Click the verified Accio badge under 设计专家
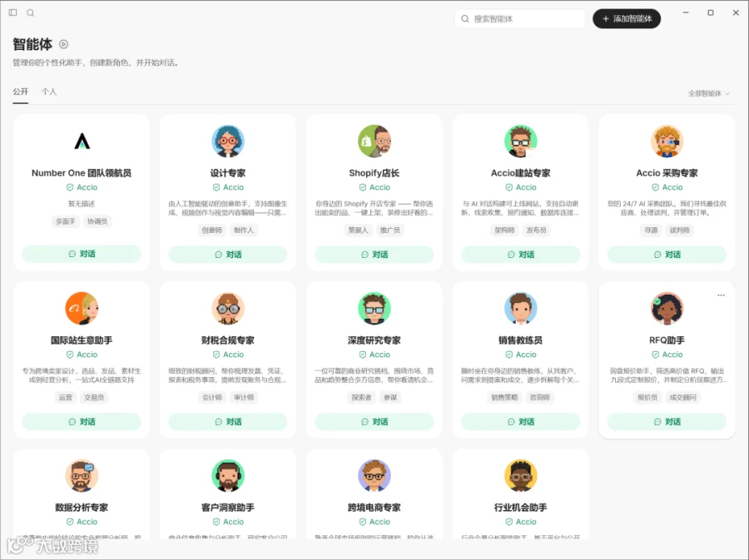The image size is (749, 560). pos(228,187)
